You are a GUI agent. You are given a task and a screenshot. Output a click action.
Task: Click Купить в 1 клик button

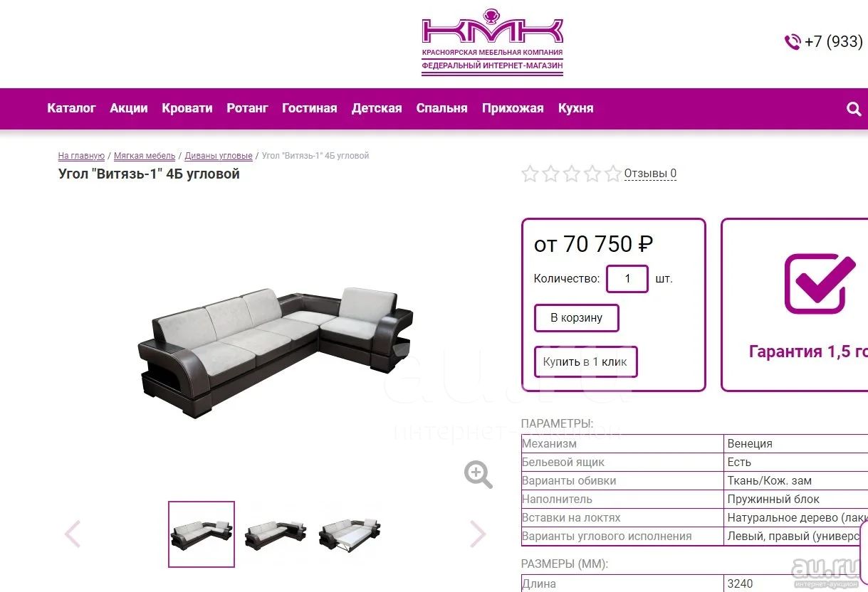click(585, 362)
